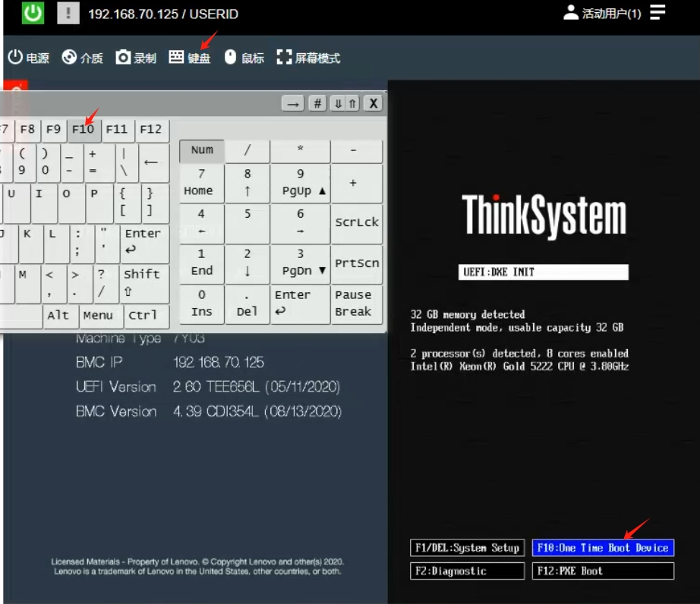The height and width of the screenshot is (604, 700).
Task: Open the 录制 recording menu
Action: (x=136, y=58)
